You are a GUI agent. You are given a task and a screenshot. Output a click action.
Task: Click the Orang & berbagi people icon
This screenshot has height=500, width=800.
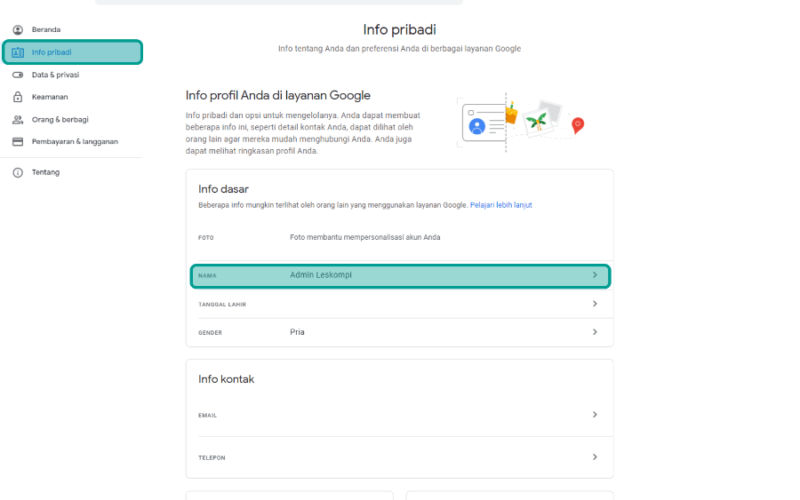18,119
